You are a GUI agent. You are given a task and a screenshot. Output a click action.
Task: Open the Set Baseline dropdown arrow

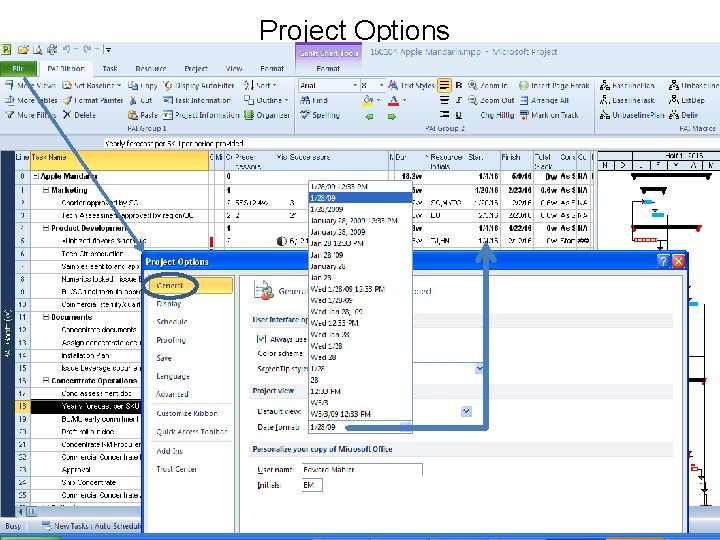(x=119, y=85)
